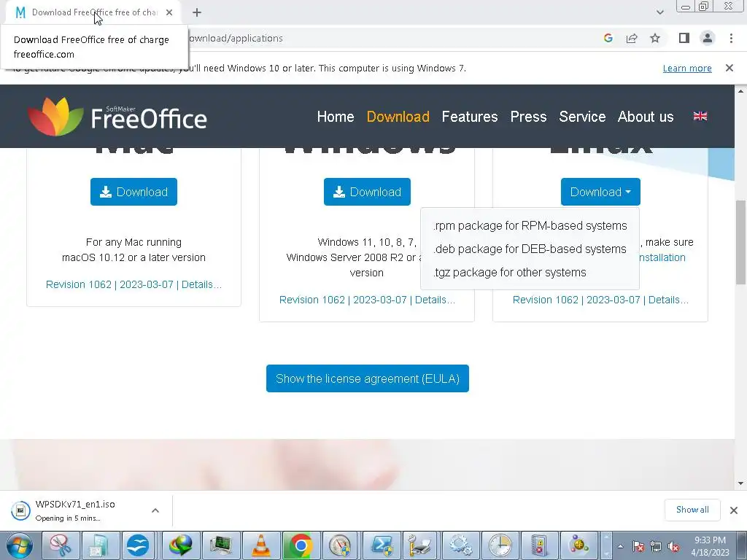
Task: Click the Google icon in address bar
Action: pos(608,38)
